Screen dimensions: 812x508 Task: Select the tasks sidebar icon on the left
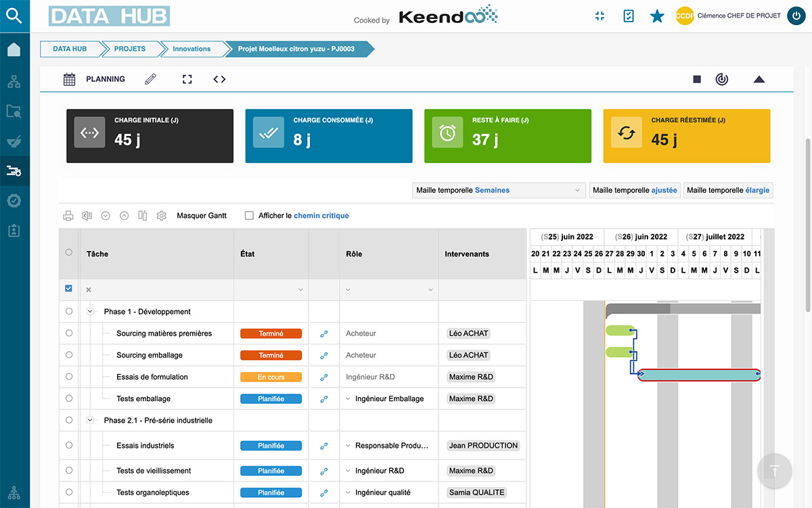click(14, 171)
